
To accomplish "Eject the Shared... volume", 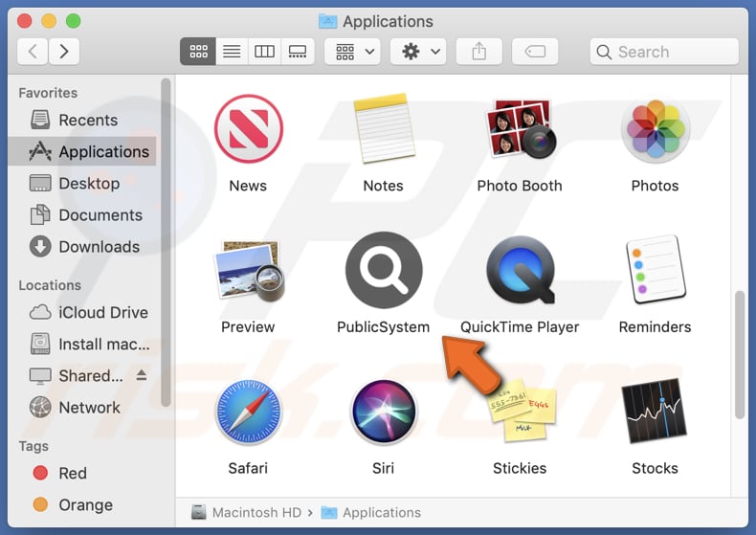I will click(x=142, y=375).
